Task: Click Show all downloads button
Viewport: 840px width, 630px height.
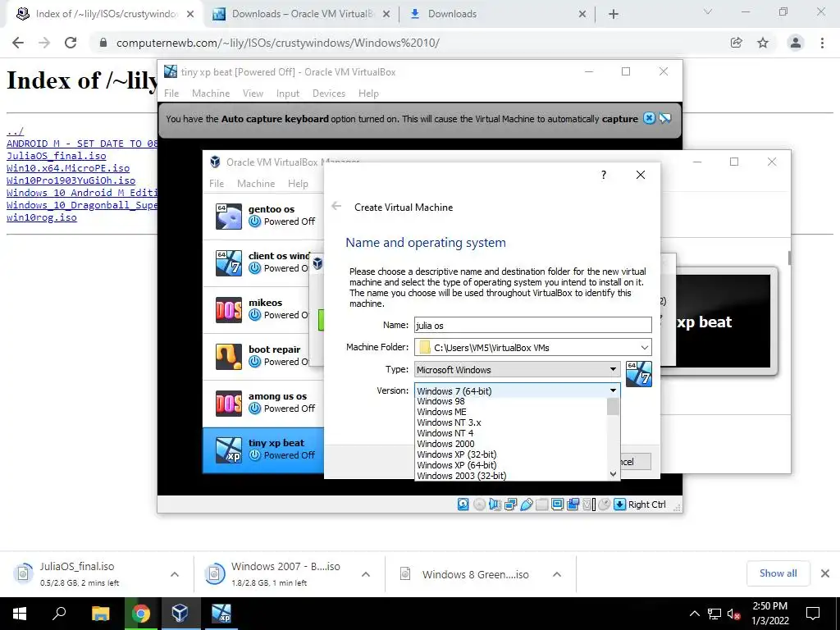Action: (x=778, y=573)
